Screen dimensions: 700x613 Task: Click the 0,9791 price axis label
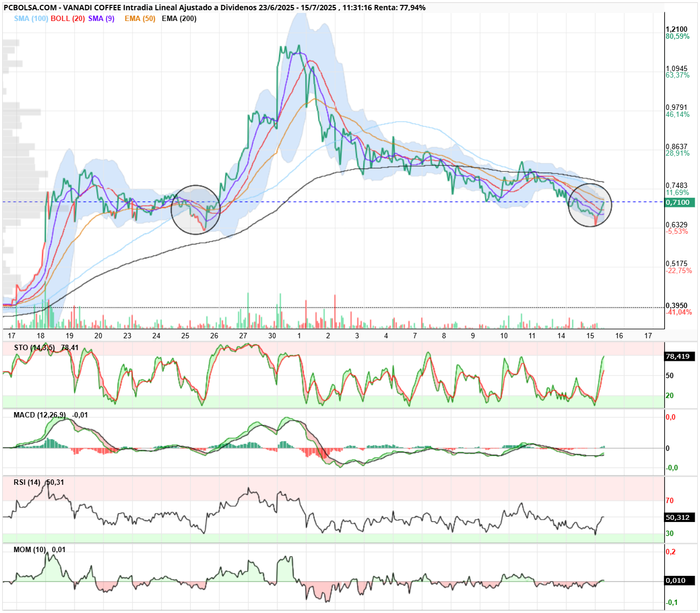676,108
